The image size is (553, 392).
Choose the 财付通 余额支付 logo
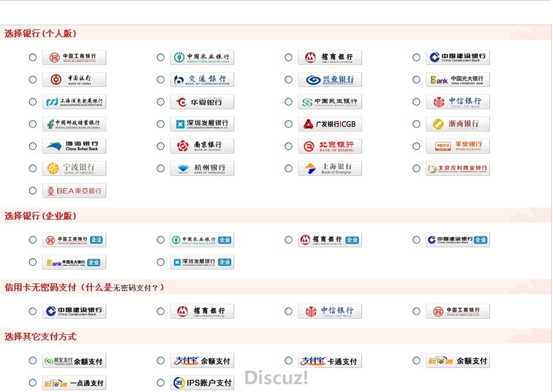click(458, 360)
